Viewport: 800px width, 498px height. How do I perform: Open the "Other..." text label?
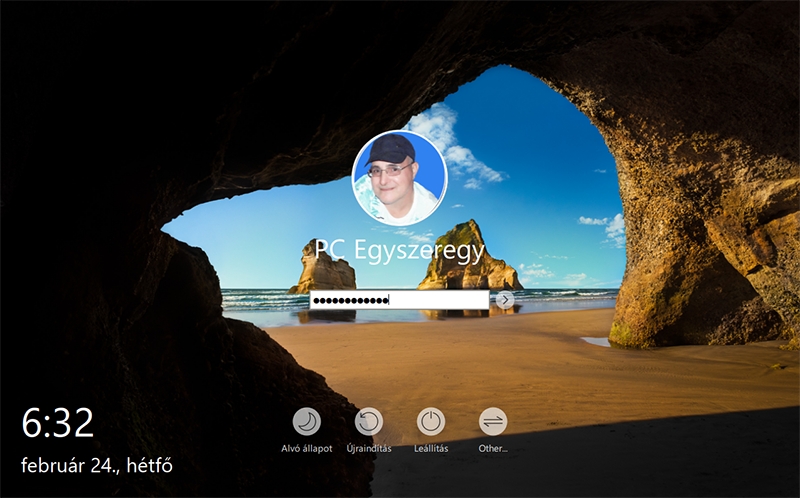pyautogui.click(x=493, y=449)
